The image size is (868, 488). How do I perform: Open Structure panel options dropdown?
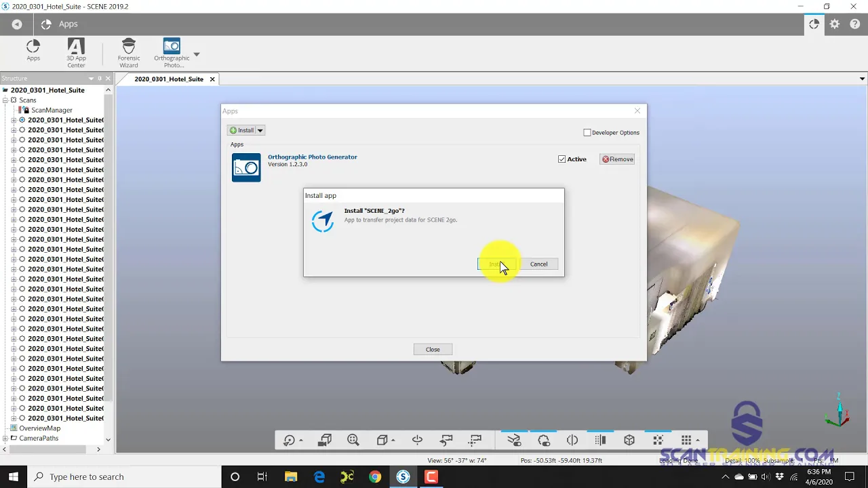click(x=91, y=79)
